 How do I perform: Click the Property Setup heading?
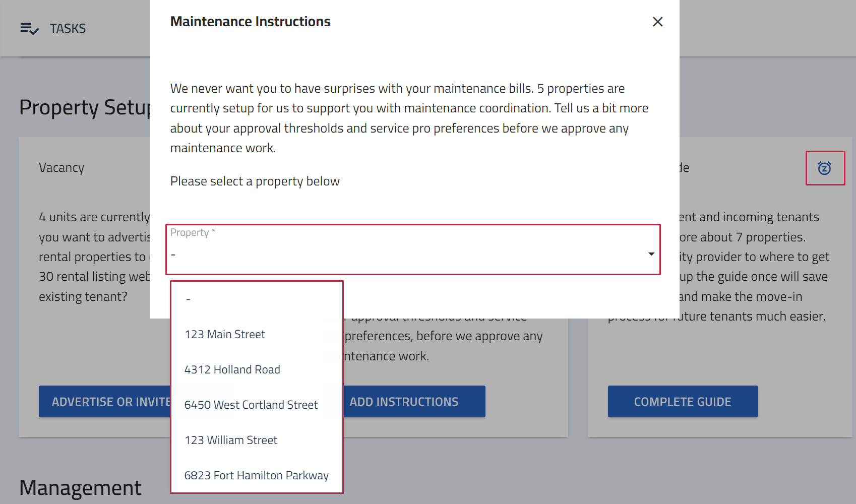tap(85, 107)
